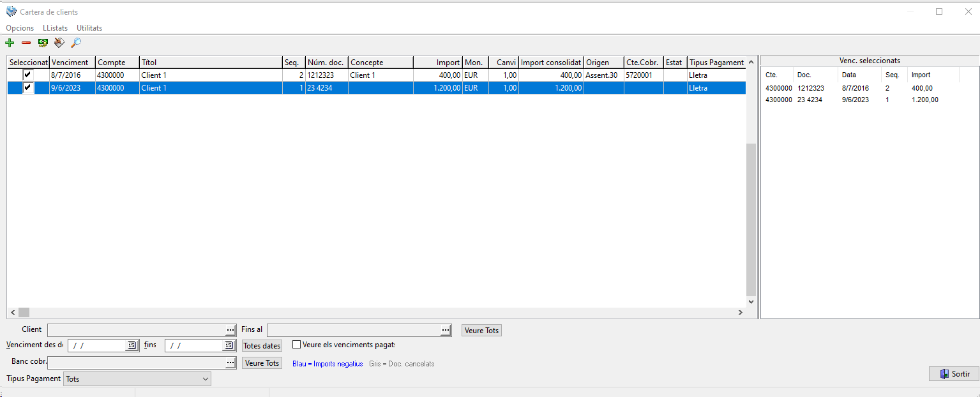
Task: Click inside the Banc cobr. input field
Action: (136, 363)
